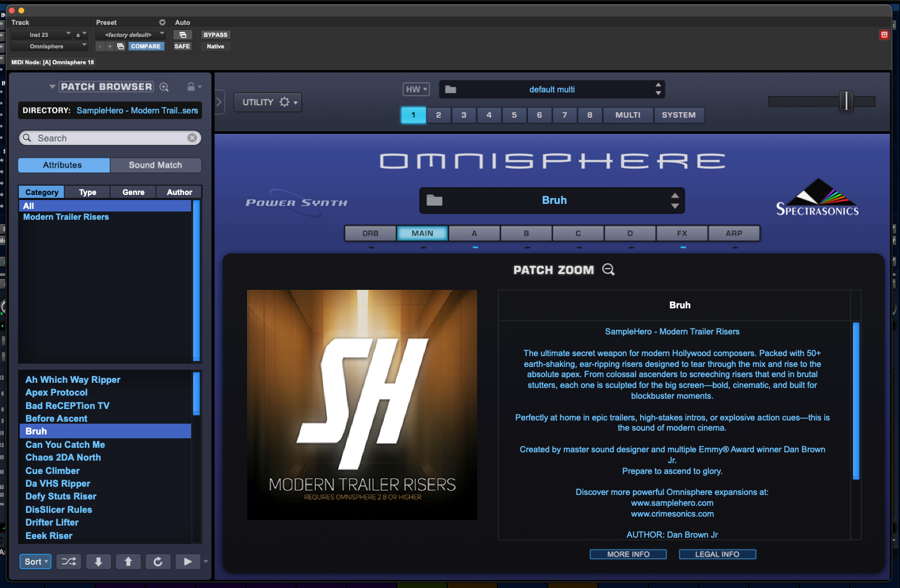Click into the patch Search field
This screenshot has width=900, height=588.
[x=110, y=138]
